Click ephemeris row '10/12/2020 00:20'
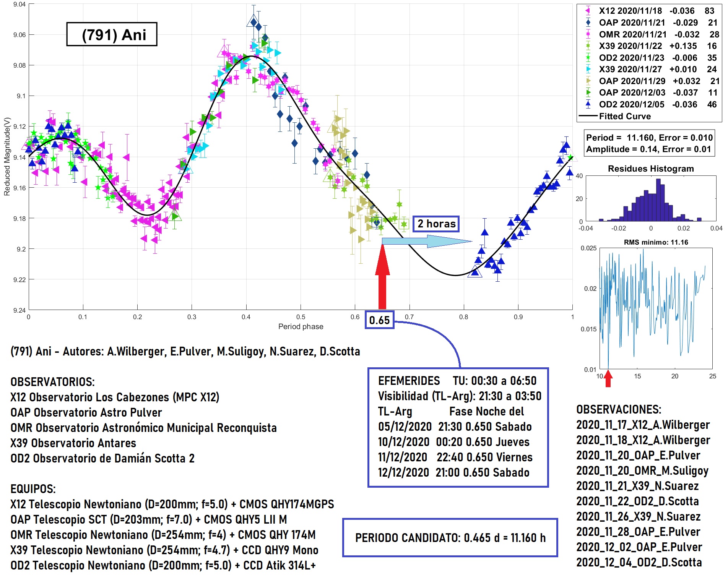 pos(454,442)
